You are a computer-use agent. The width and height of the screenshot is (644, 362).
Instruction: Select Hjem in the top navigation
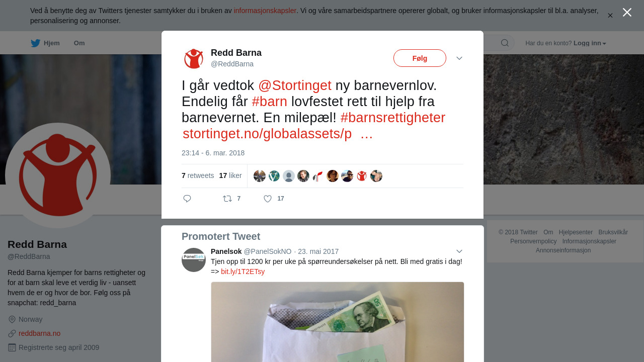(52, 43)
